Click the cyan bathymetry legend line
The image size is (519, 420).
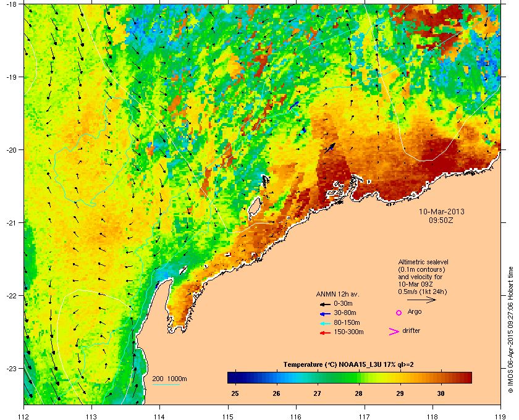coord(166,385)
